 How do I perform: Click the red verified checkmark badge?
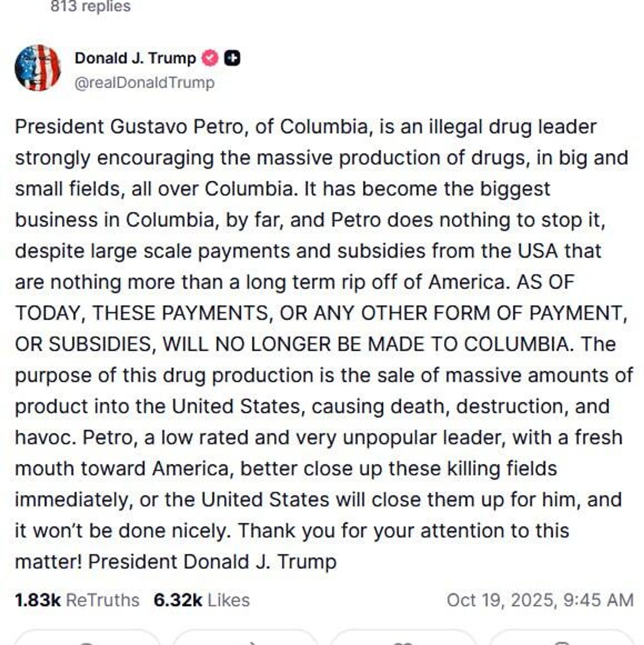(210, 58)
